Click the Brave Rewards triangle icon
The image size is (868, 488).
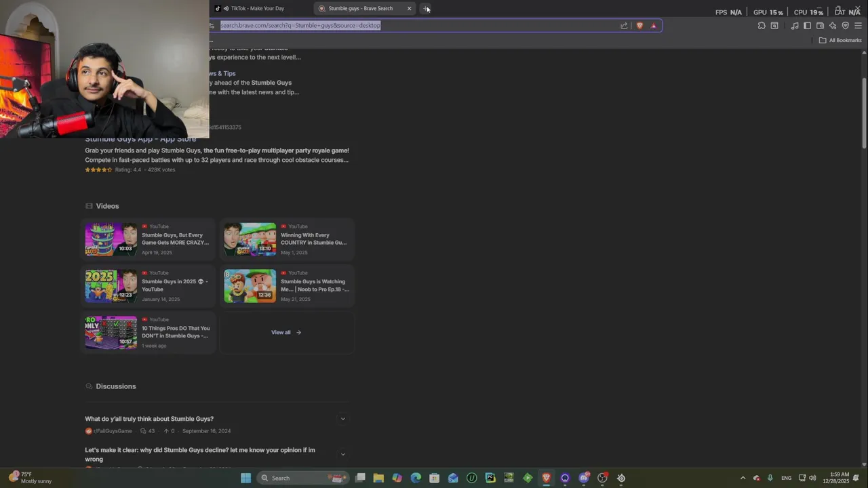654,26
